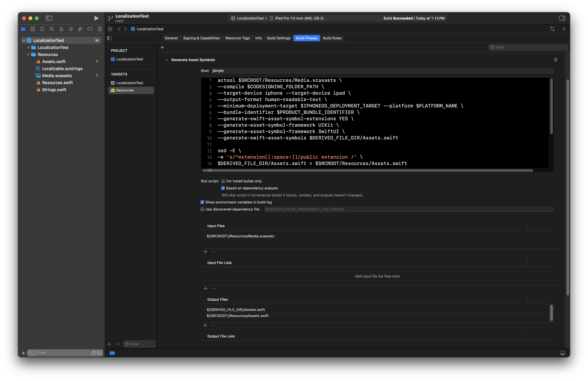Open the Source Control navigator
This screenshot has height=381, width=588.
(x=33, y=29)
